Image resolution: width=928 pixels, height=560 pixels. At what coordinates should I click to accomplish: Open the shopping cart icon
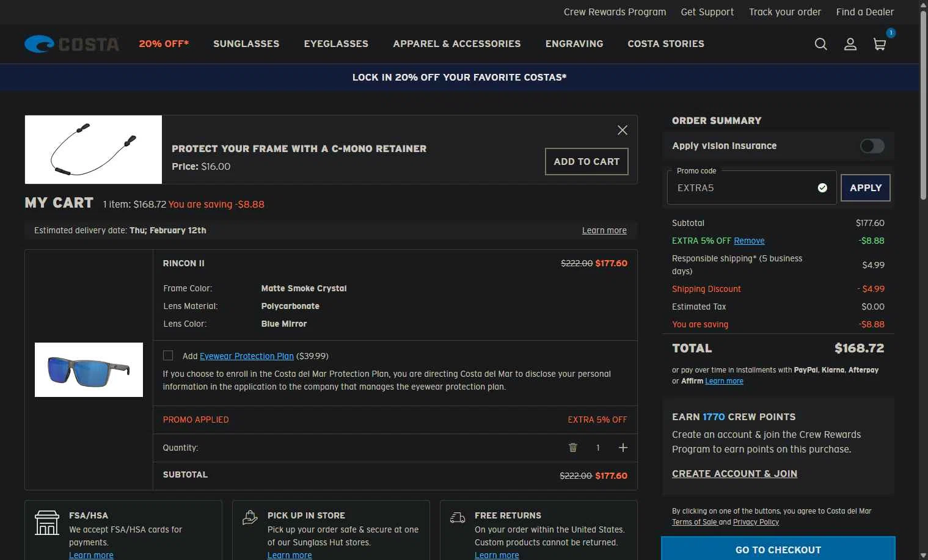(x=879, y=44)
